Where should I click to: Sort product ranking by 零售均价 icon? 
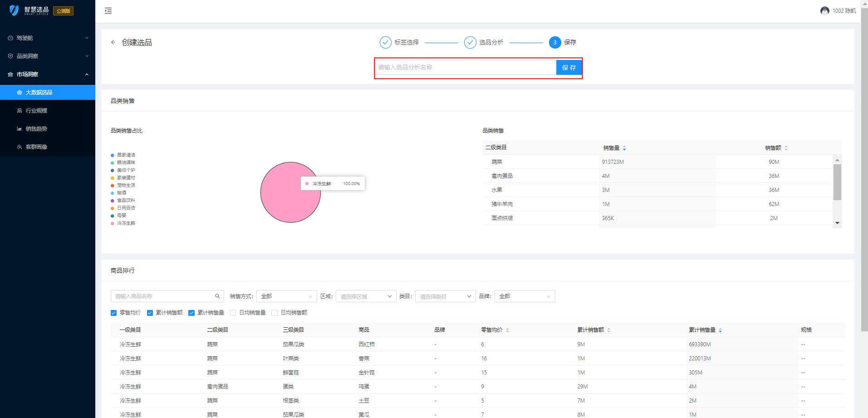(507, 330)
